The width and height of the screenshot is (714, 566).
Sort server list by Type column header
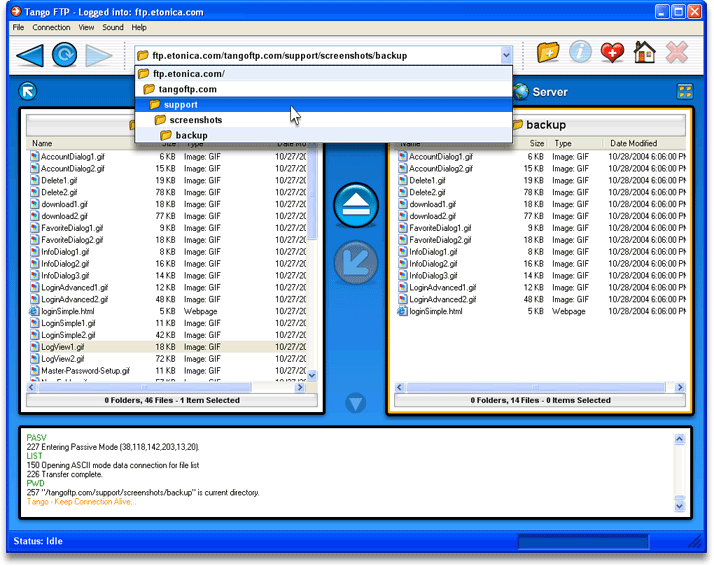[x=563, y=143]
